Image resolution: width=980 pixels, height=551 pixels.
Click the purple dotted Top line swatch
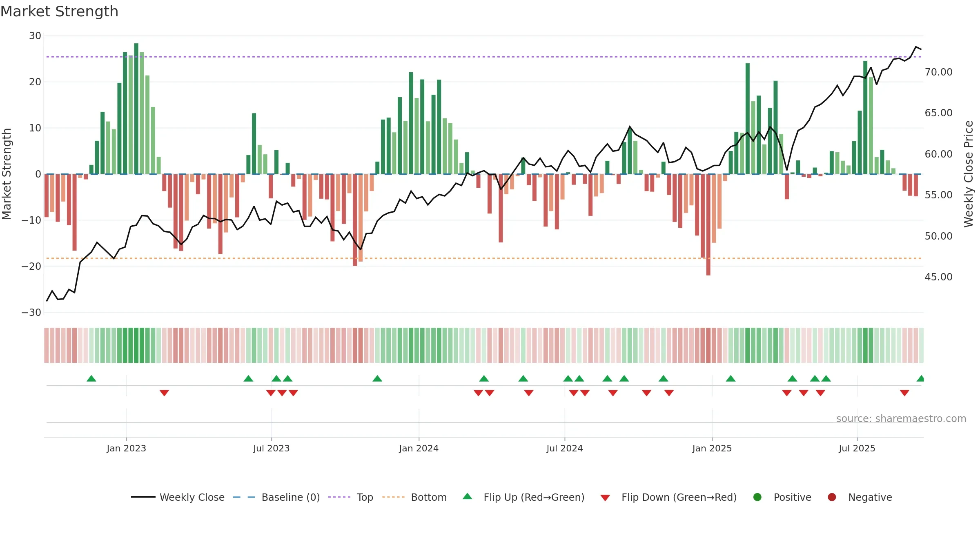pos(339,497)
